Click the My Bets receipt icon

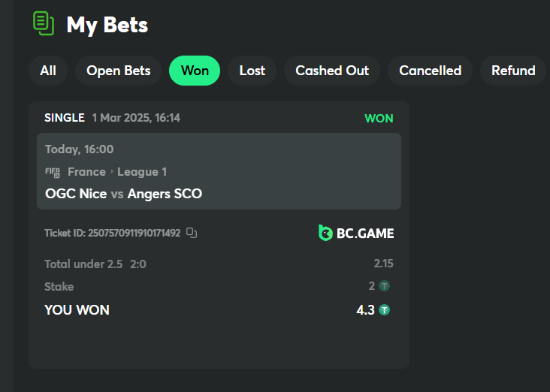click(x=44, y=23)
